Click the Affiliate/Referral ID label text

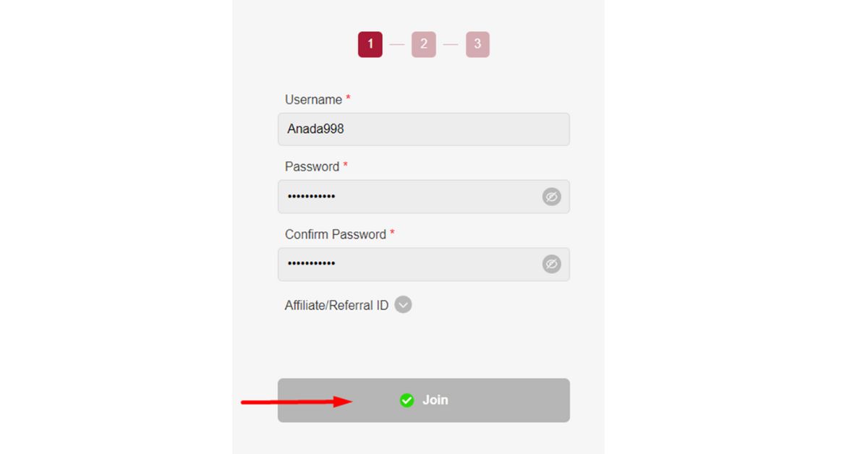tap(336, 305)
